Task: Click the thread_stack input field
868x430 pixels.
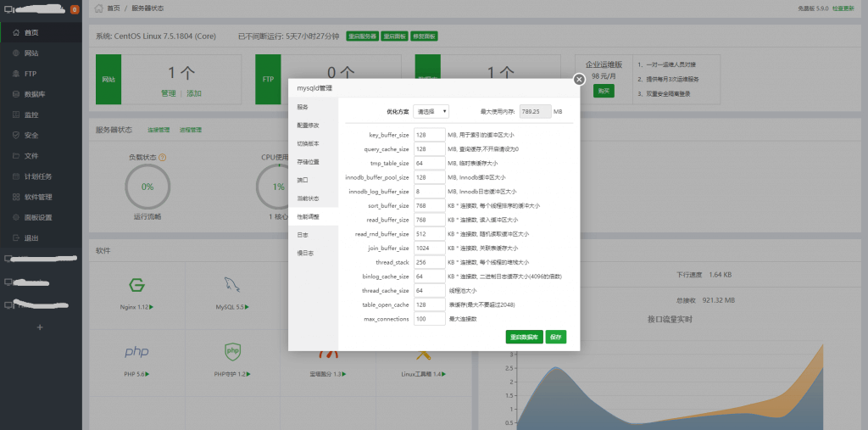Action: tap(430, 262)
